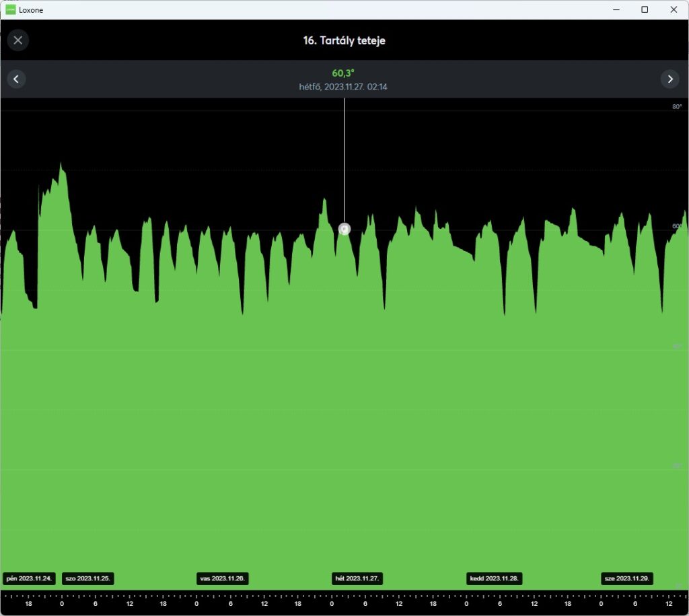
Task: Go to next time period arrow
Action: point(670,79)
